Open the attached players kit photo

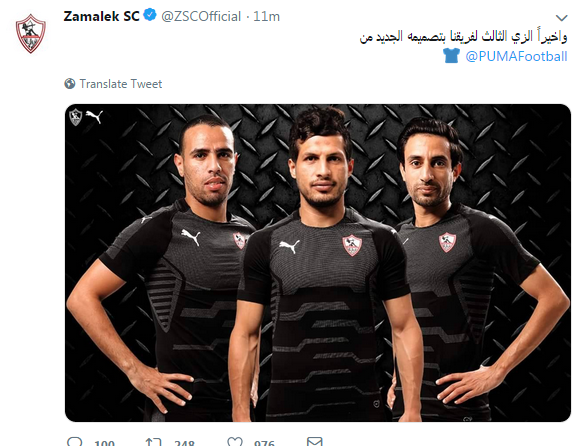318,263
